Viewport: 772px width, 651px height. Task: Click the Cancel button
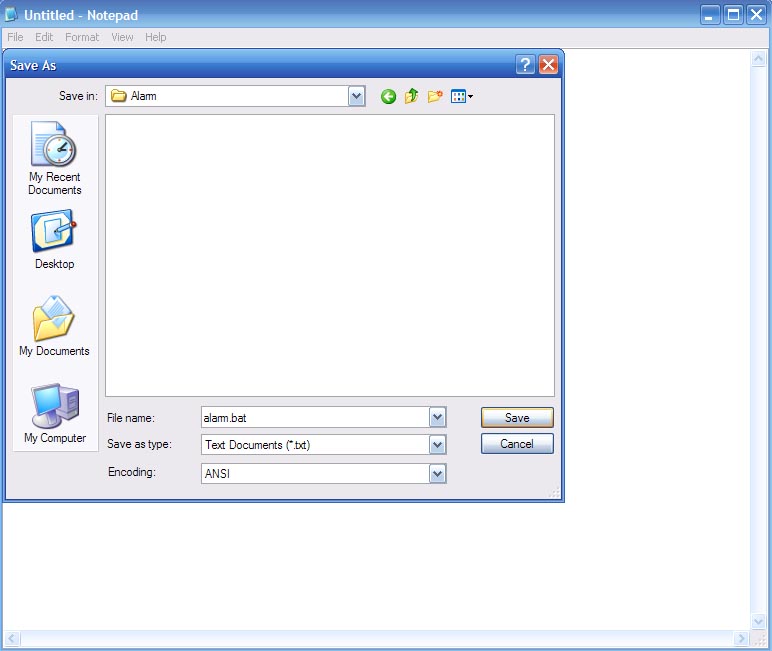click(x=517, y=444)
